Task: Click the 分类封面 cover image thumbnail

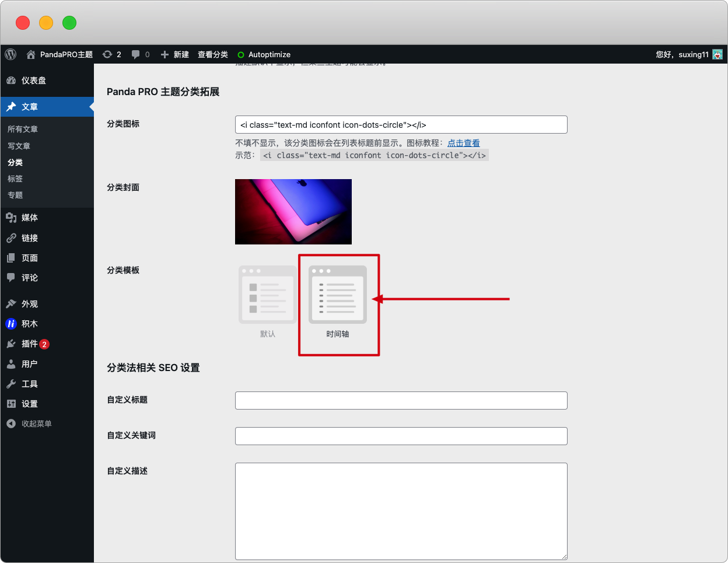Action: click(x=293, y=212)
